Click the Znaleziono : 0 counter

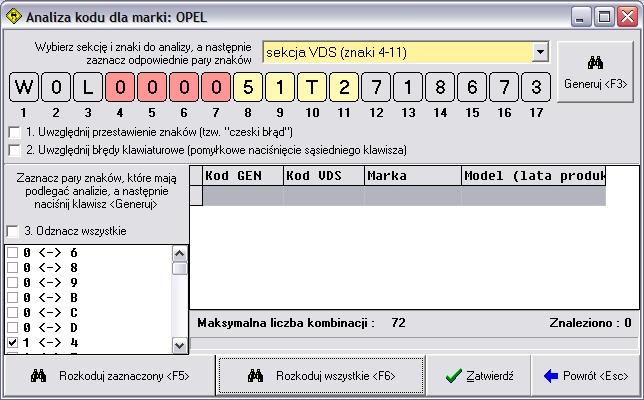(590, 323)
